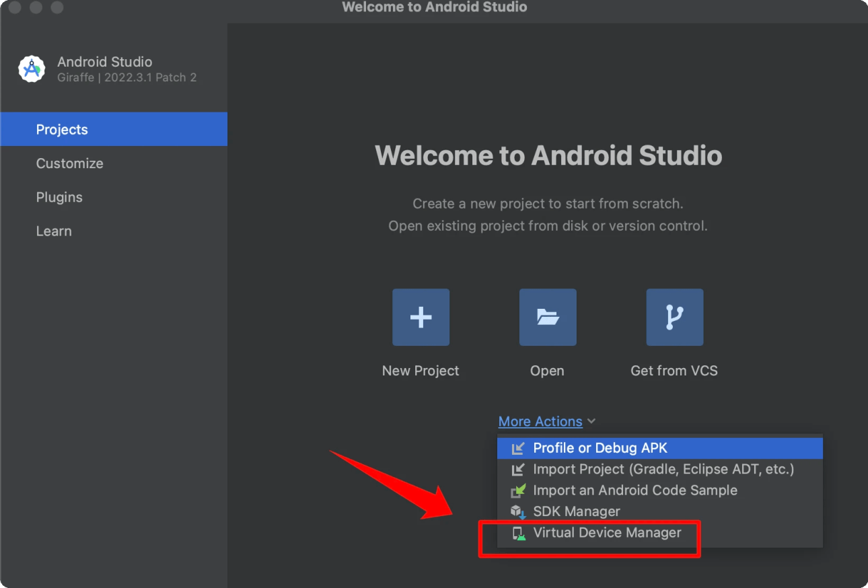Screen dimensions: 868x588
Task: Click the New Project plus icon
Action: click(x=421, y=317)
